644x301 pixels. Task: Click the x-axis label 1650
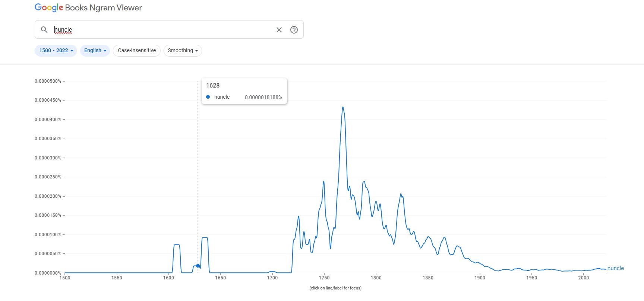[220, 278]
